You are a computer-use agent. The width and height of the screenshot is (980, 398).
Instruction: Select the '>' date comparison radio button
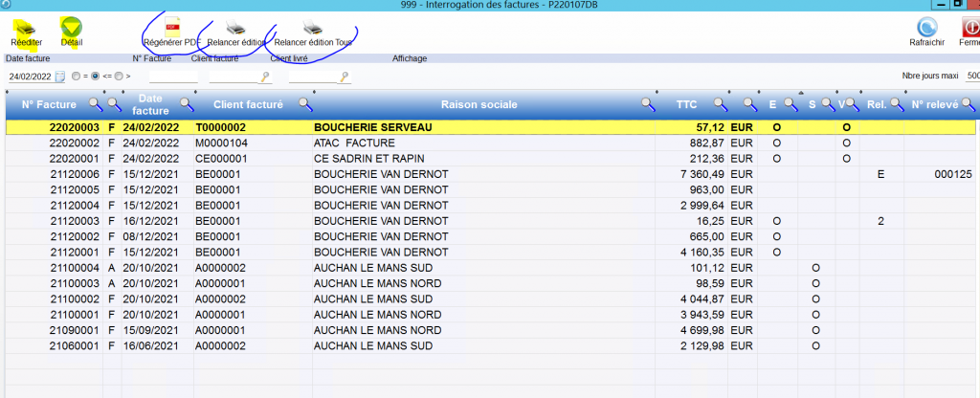pyautogui.click(x=119, y=76)
